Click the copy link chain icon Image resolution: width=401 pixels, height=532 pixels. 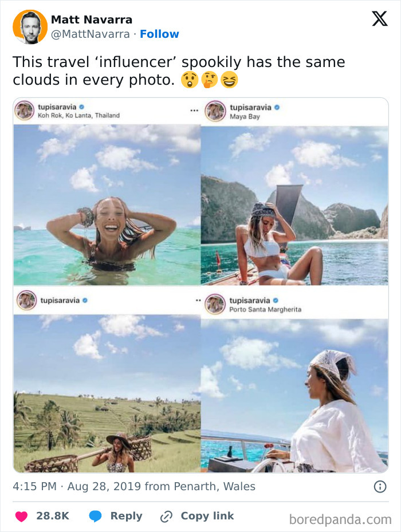(x=167, y=515)
